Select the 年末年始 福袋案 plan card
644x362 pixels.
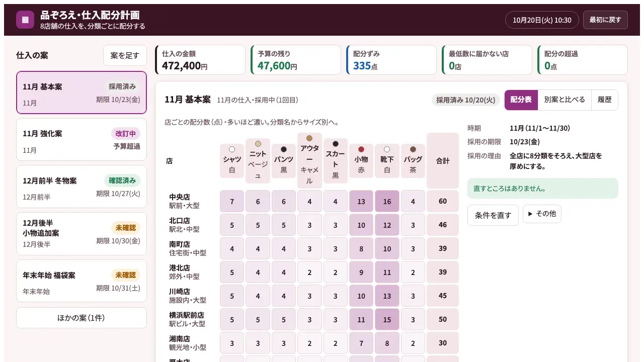pos(82,281)
